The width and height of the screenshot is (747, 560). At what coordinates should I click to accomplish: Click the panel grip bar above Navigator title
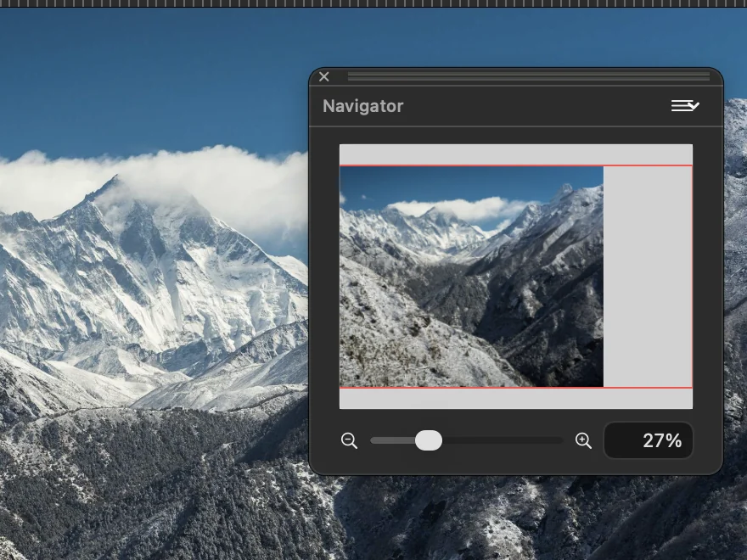[529, 76]
